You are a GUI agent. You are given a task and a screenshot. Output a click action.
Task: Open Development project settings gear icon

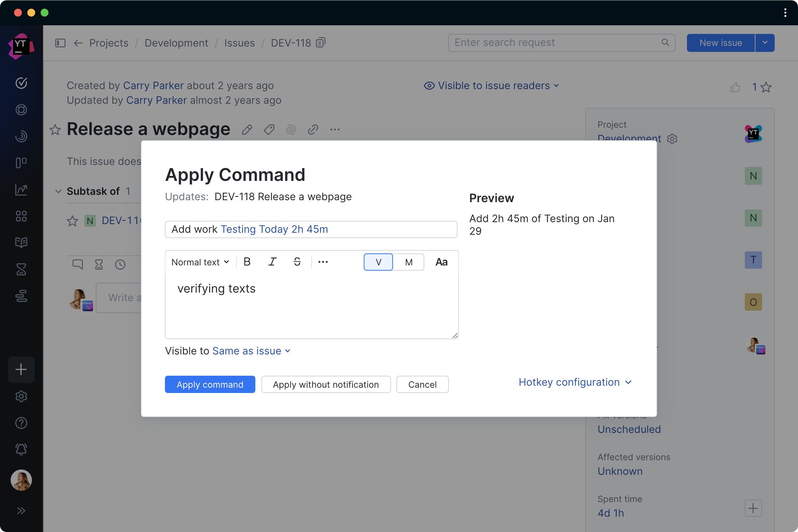click(x=672, y=139)
